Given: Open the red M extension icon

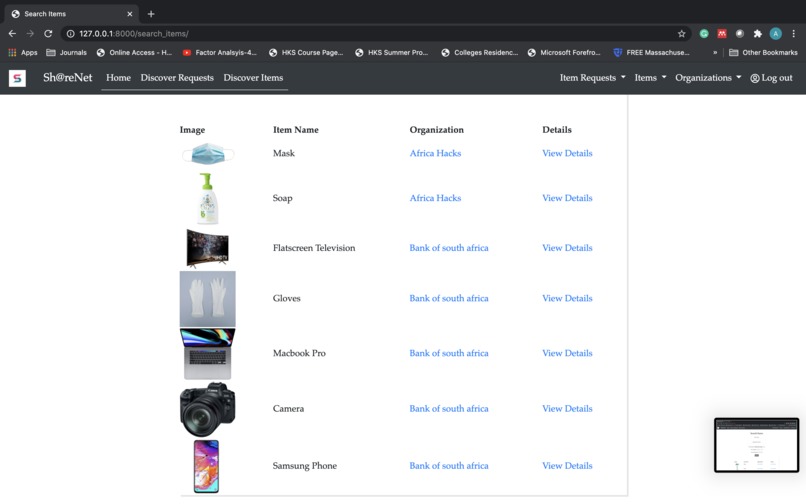Looking at the screenshot, I should pyautogui.click(x=722, y=33).
